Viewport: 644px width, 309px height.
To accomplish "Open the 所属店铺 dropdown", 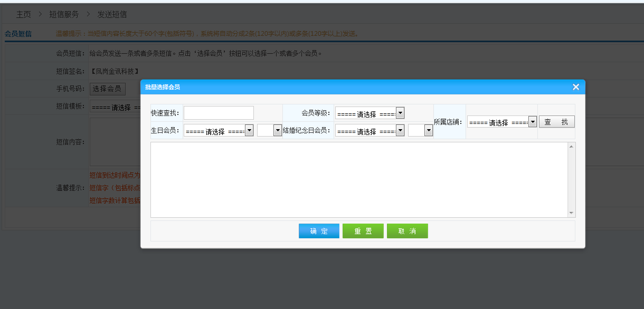I will coord(502,122).
